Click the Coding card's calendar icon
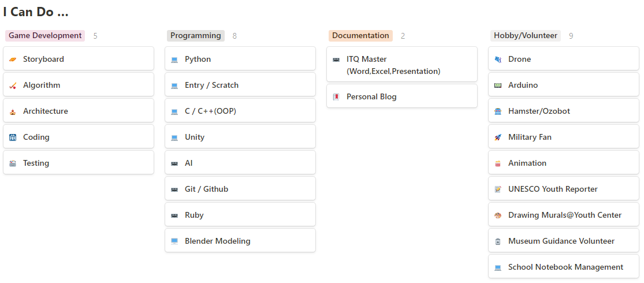644x283 pixels. pos(13,137)
